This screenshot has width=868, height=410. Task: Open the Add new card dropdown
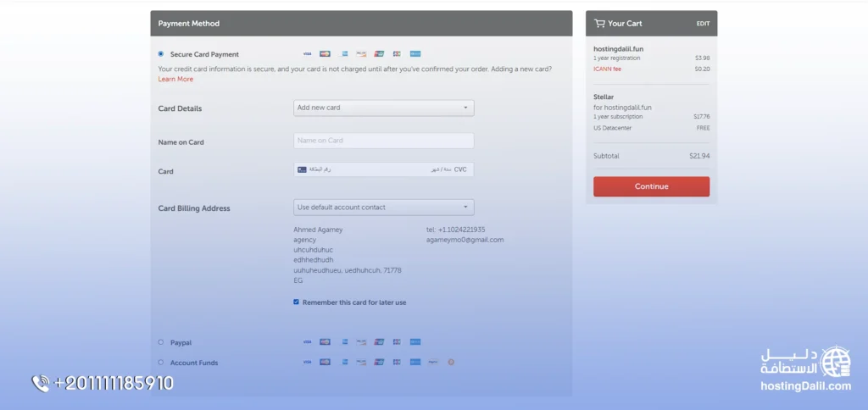(384, 108)
